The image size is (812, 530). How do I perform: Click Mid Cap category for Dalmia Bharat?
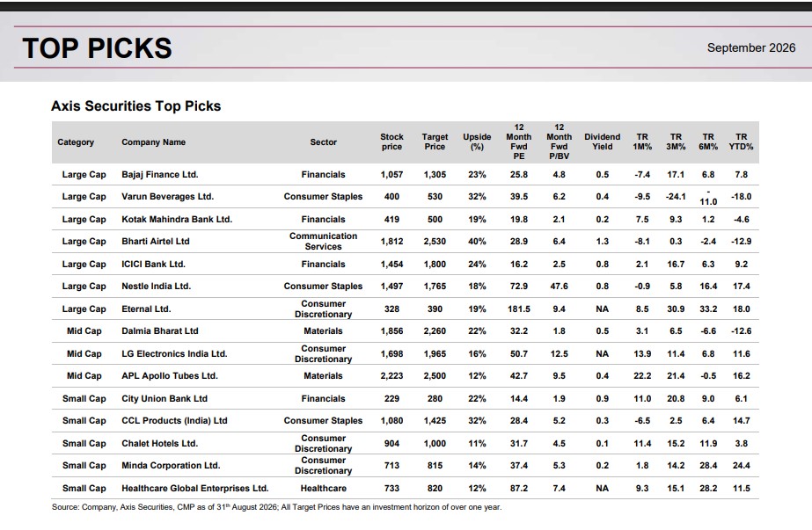84,330
